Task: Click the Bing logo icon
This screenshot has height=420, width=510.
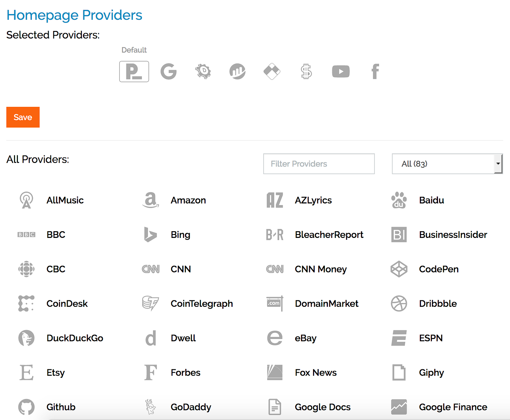Action: coord(150,234)
